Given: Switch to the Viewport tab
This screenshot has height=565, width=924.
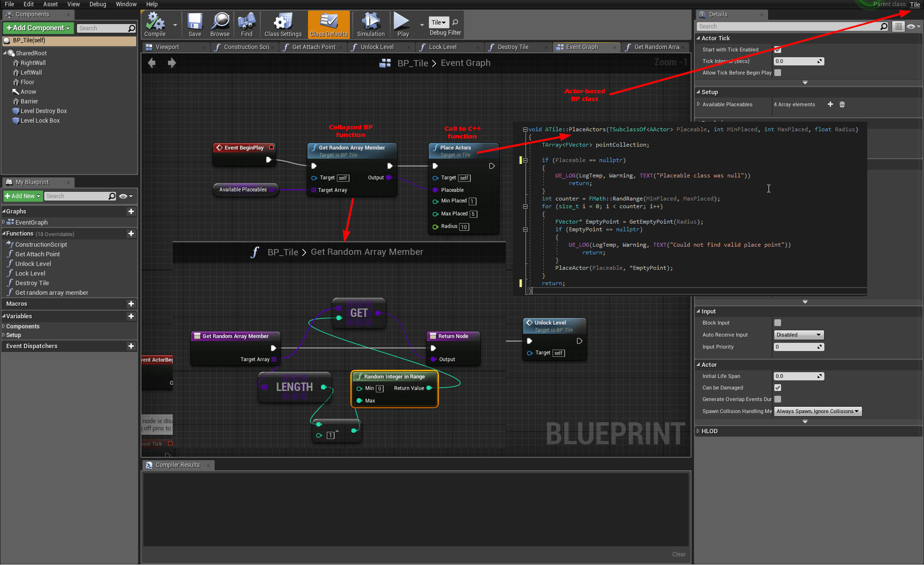Looking at the screenshot, I should click(x=167, y=47).
